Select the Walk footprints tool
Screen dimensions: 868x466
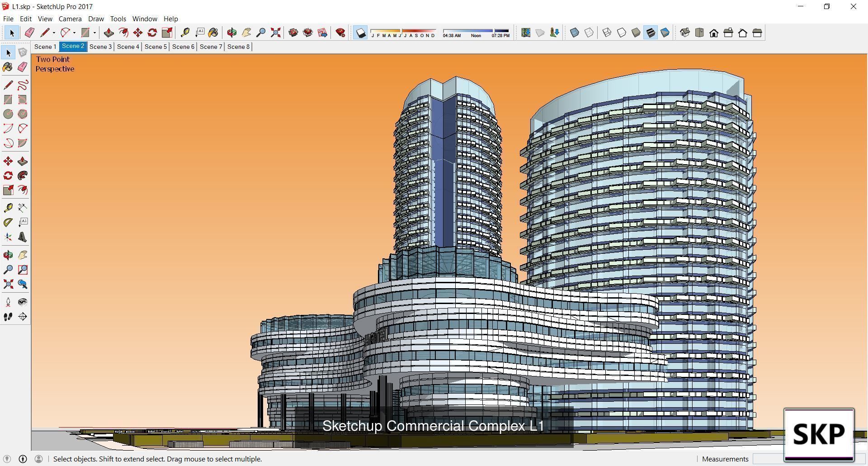coord(8,317)
